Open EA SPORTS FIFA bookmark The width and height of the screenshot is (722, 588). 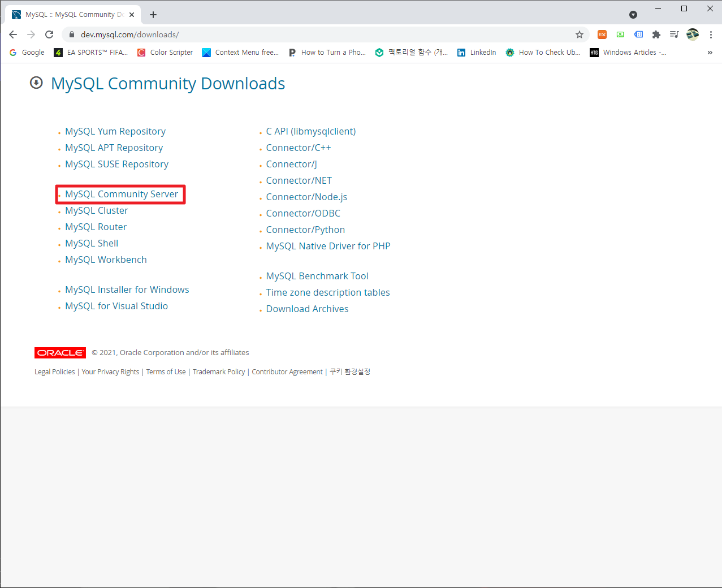pos(91,53)
